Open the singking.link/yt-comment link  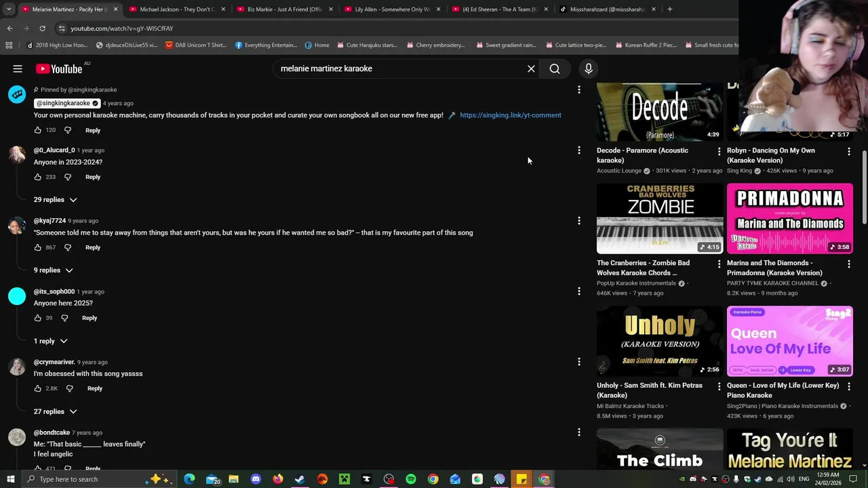click(510, 115)
